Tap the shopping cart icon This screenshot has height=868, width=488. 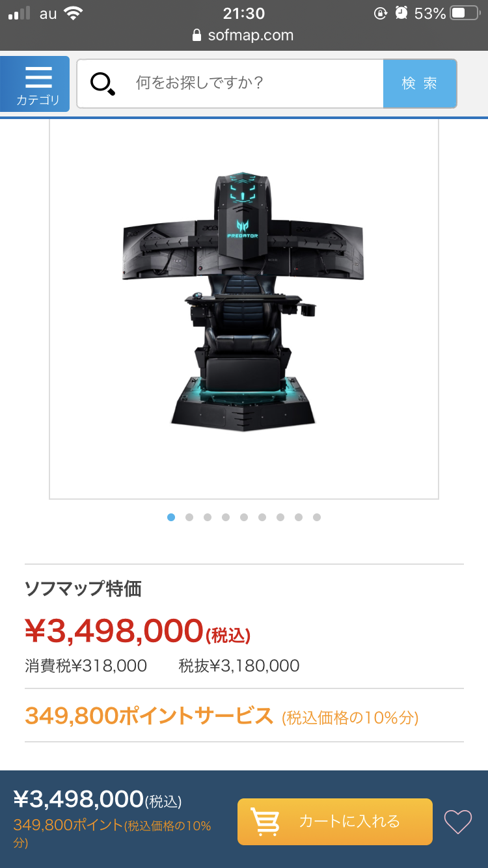(265, 822)
